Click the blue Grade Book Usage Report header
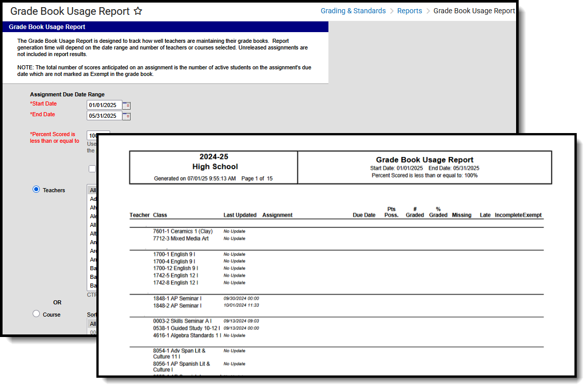The height and width of the screenshot is (389, 588). (165, 27)
